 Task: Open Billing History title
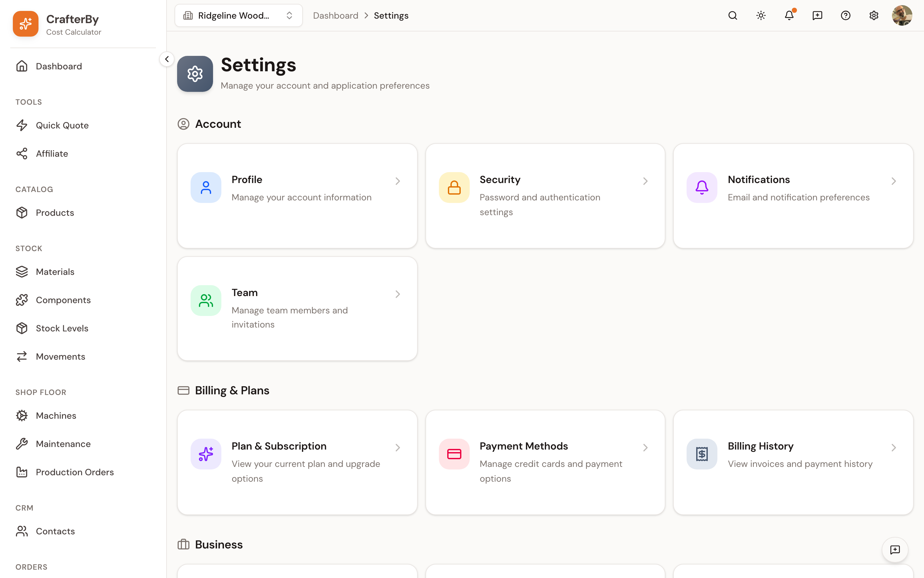pos(760,446)
